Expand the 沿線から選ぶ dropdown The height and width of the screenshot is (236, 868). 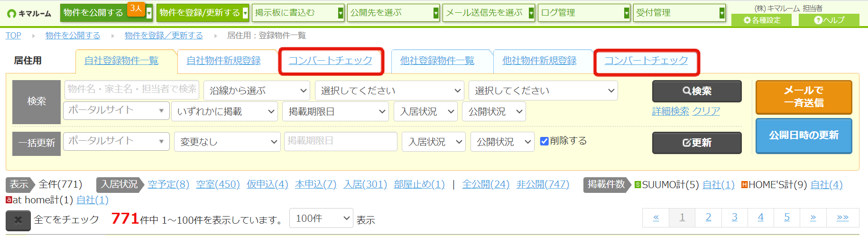[257, 91]
